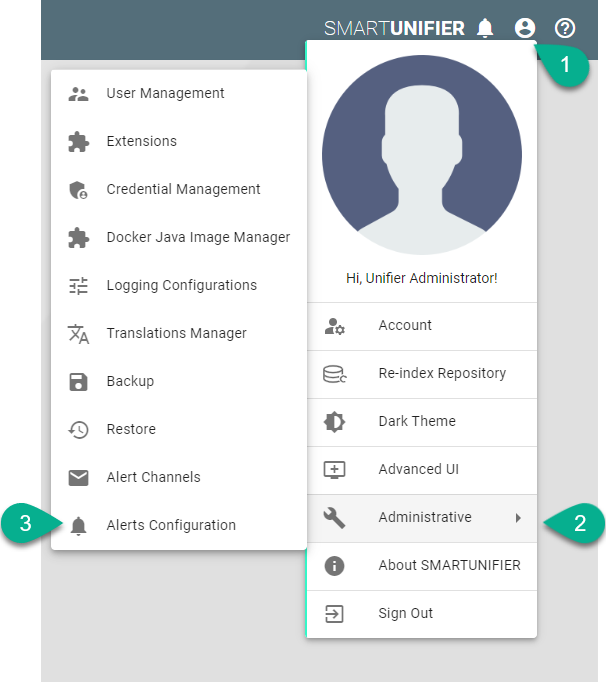
Task: Click the help question mark icon
Action: pos(565,28)
